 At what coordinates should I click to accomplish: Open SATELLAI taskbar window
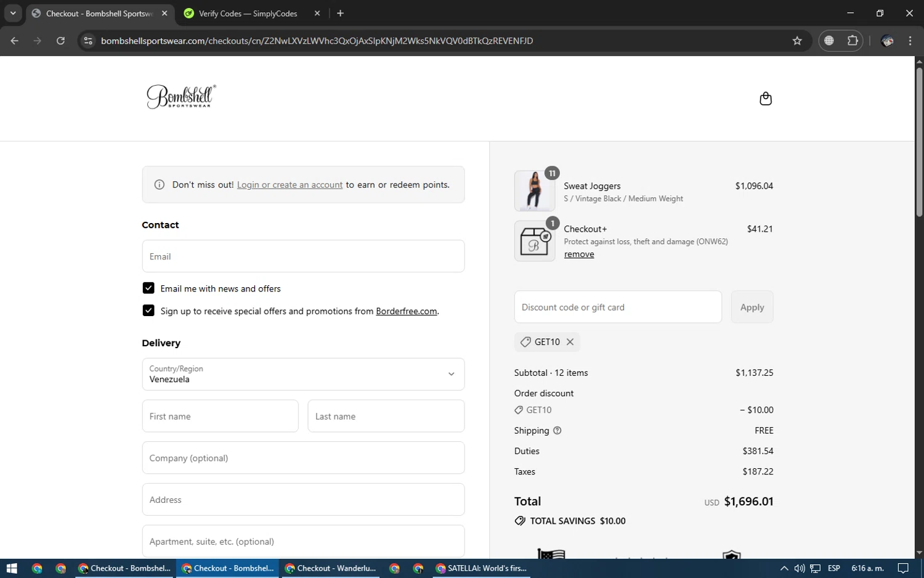tap(482, 568)
